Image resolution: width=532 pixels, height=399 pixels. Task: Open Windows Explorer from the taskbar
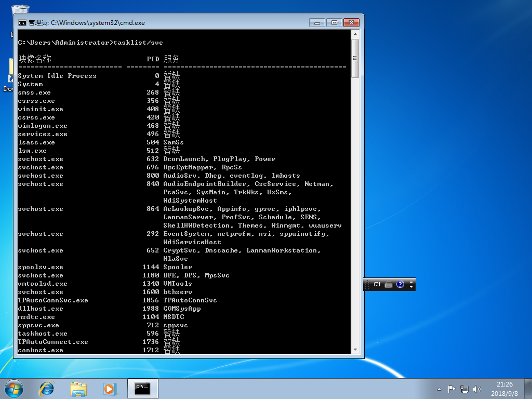point(78,388)
